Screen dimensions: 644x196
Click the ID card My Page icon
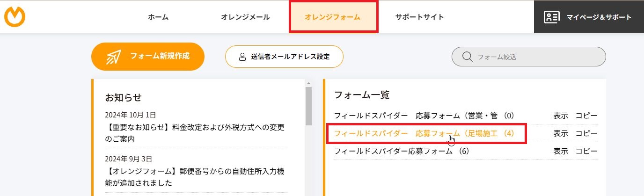(551, 17)
